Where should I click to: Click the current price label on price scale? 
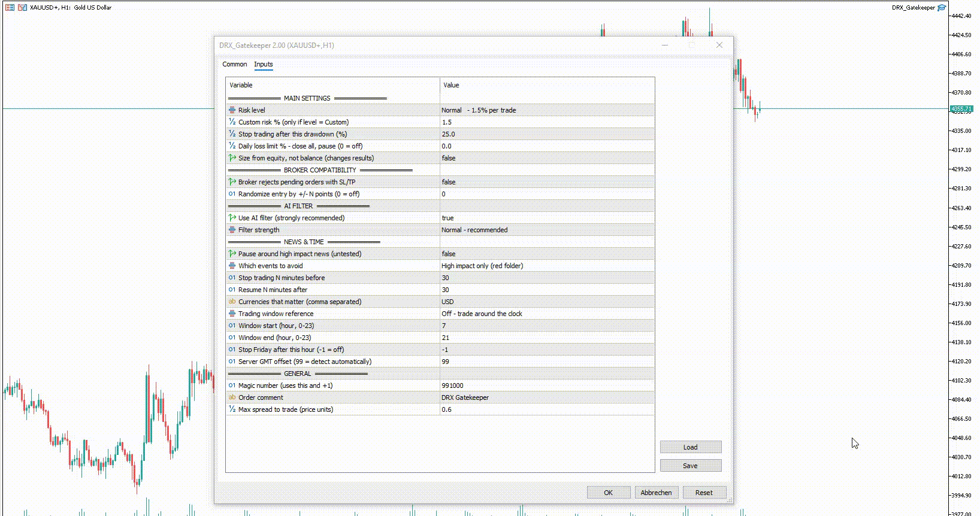click(961, 109)
